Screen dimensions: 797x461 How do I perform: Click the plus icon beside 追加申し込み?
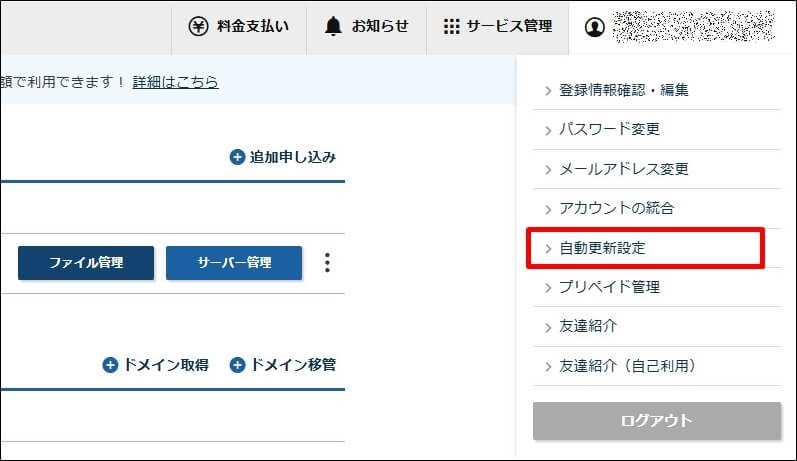tap(237, 157)
